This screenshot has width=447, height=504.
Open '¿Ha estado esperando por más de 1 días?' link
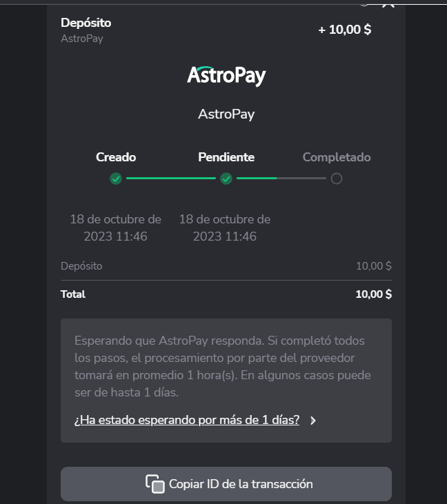186,420
